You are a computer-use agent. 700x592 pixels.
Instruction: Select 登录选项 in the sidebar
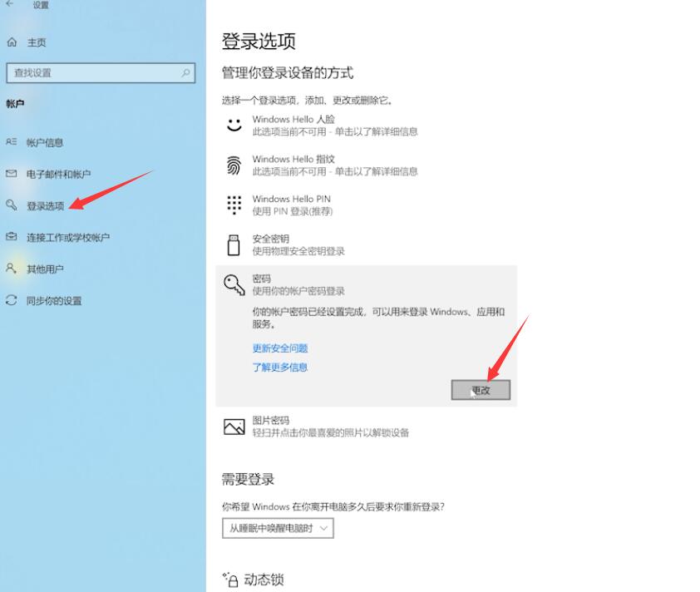pos(45,206)
